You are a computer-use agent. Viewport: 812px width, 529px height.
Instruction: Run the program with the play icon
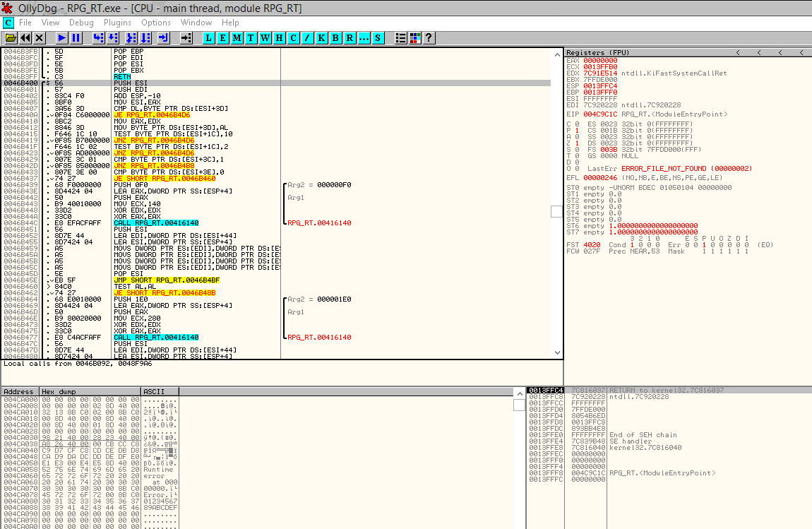[61, 38]
